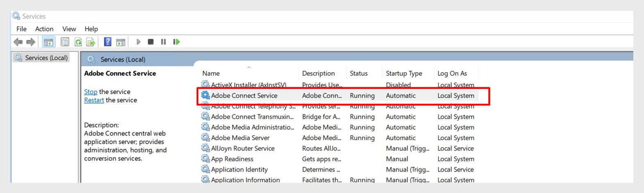The width and height of the screenshot is (644, 193).
Task: Open the View menu
Action: pyautogui.click(x=69, y=29)
